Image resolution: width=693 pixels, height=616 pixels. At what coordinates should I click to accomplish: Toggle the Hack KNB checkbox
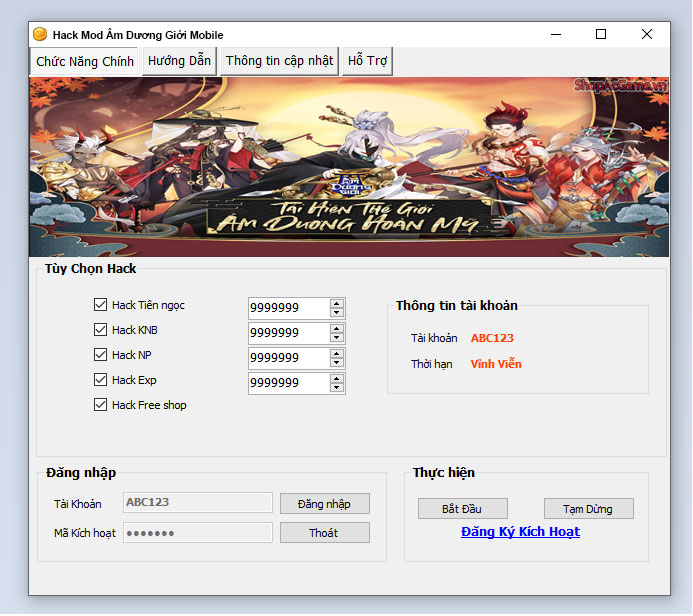[100, 330]
